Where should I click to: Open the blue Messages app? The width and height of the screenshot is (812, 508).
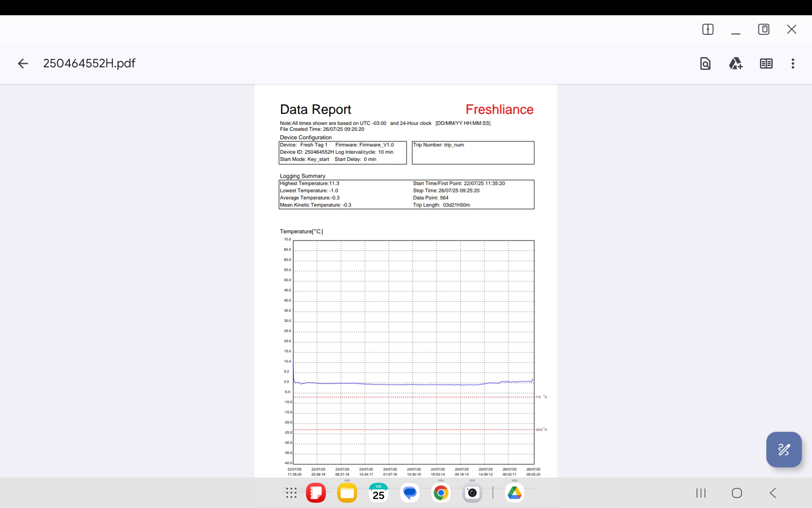pos(410,493)
